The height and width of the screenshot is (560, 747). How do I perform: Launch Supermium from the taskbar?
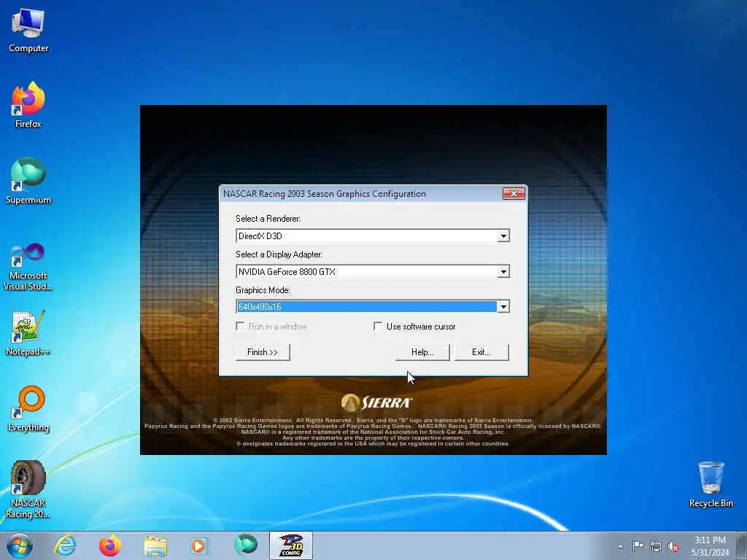point(245,545)
